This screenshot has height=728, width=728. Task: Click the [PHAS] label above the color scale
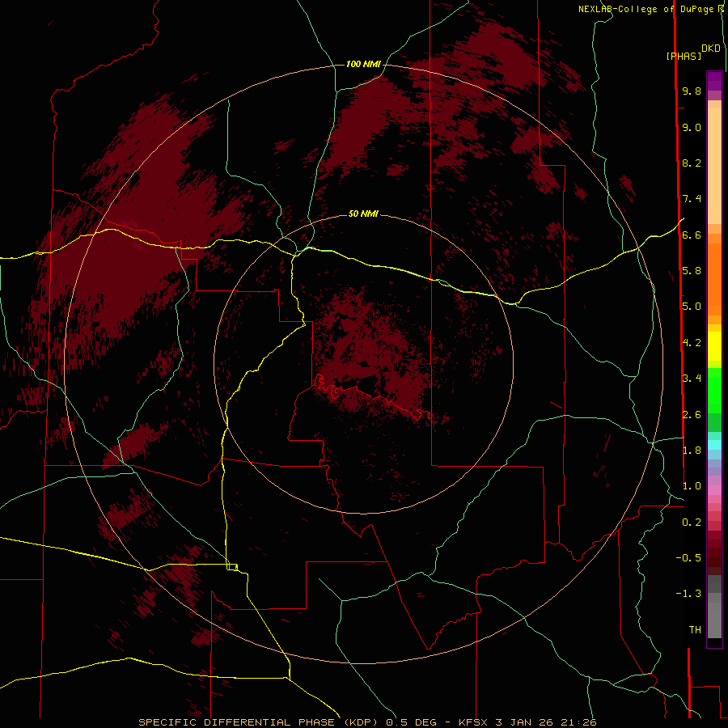(684, 57)
